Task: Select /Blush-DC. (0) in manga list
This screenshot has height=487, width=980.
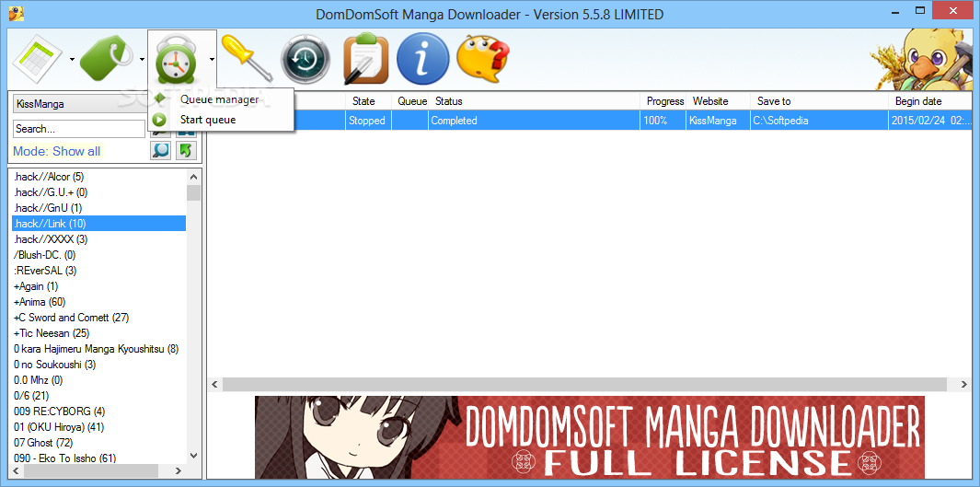Action: pyautogui.click(x=98, y=255)
